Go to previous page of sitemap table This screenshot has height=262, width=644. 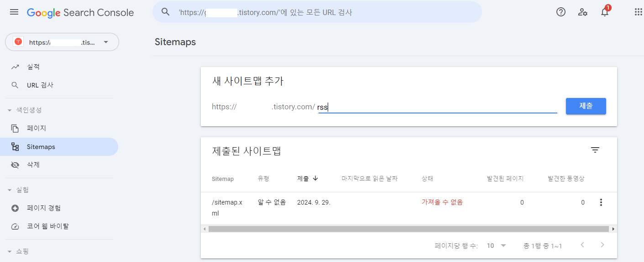582,245
